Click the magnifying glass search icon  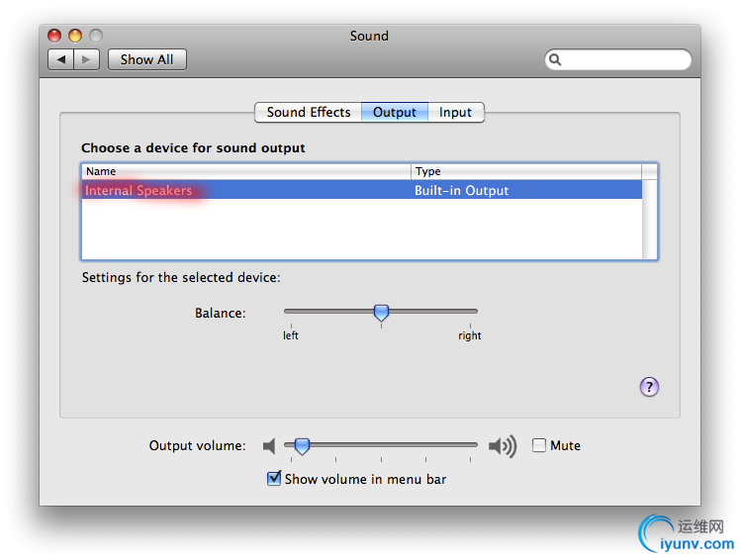[555, 59]
